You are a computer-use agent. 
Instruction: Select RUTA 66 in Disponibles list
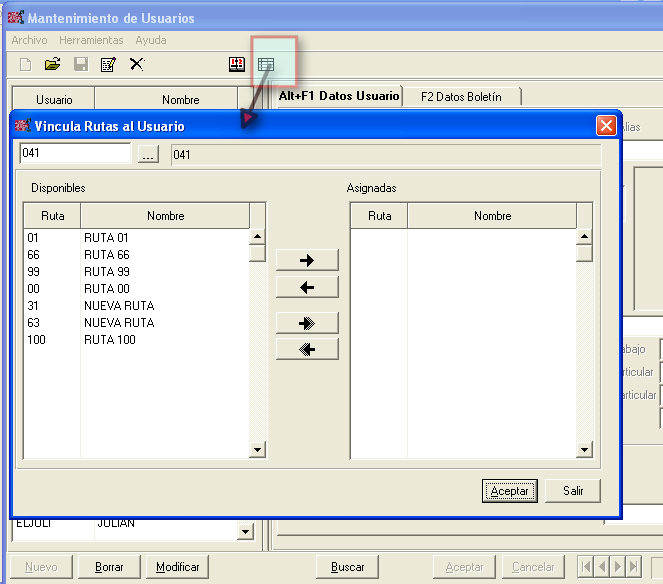[x=106, y=255]
